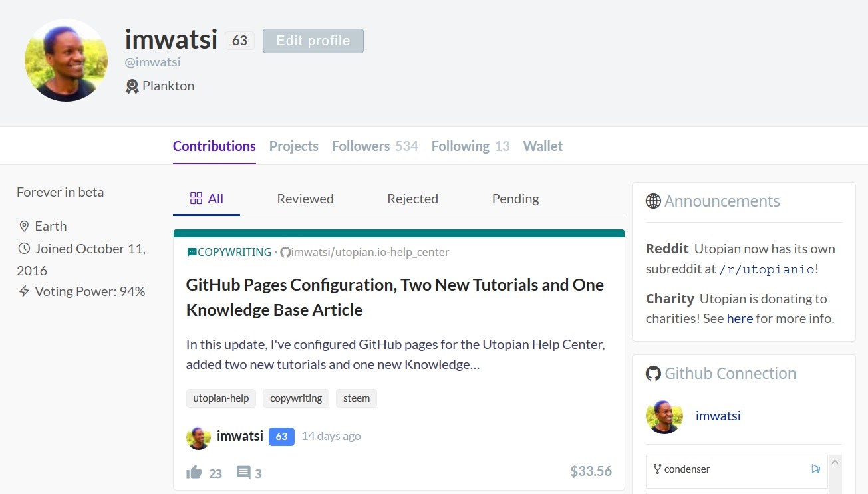Image resolution: width=868 pixels, height=494 pixels.
Task: Click the 14 days ago timestamp
Action: click(x=331, y=436)
